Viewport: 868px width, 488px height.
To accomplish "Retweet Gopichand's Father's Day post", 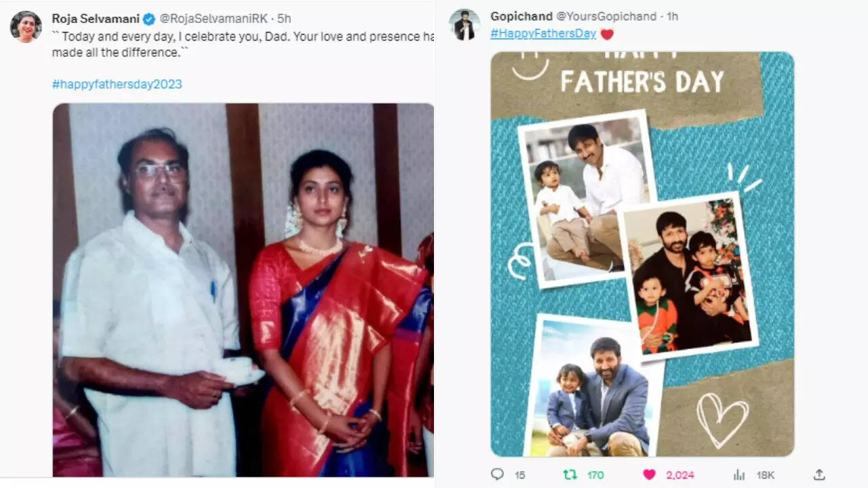I will (570, 474).
